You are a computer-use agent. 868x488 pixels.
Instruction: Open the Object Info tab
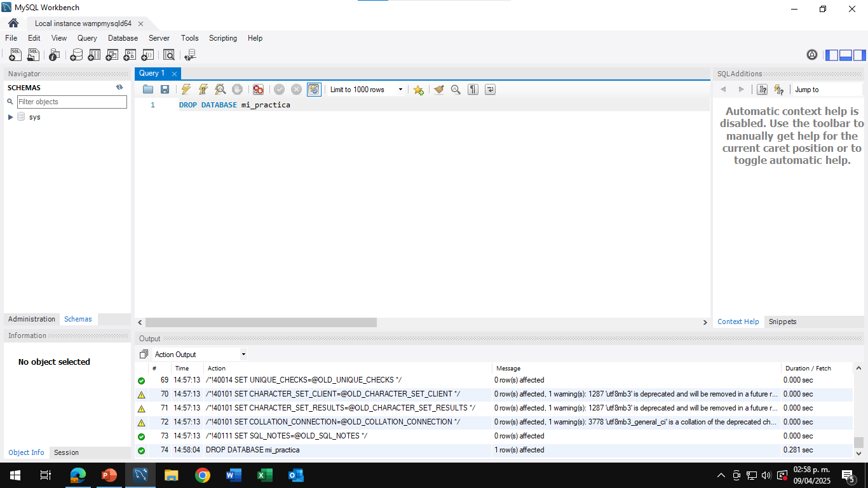tap(27, 452)
